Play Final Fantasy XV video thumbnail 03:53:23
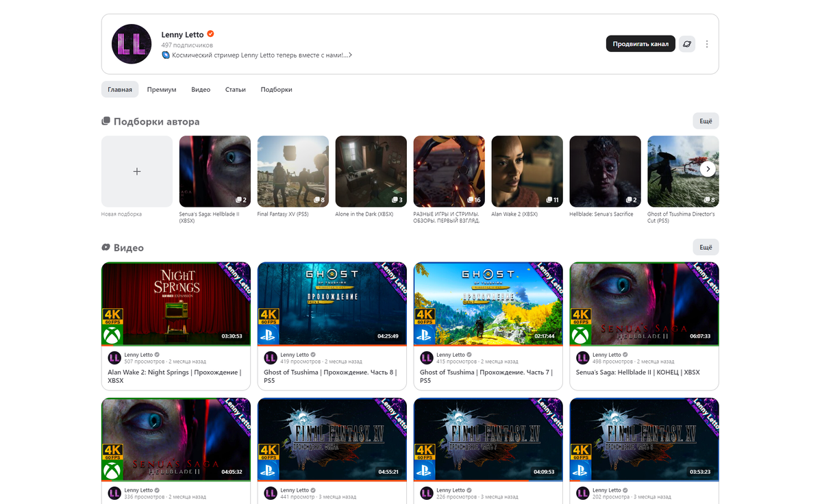Screen dimensions: 822x504 [x=645, y=440]
